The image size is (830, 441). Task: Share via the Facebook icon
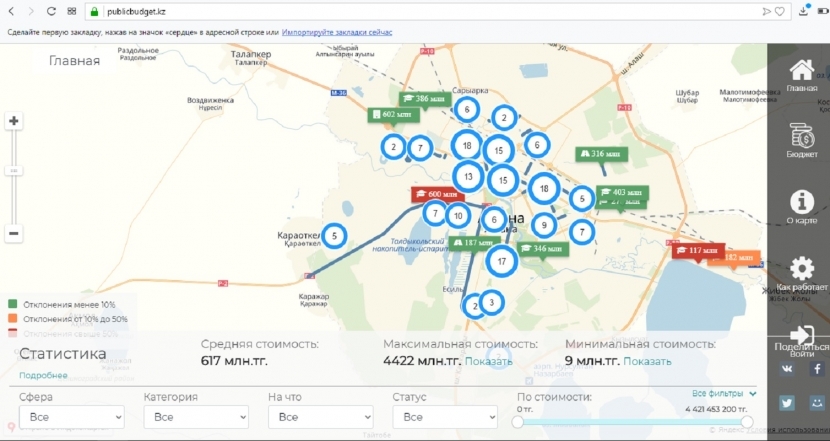point(817,369)
